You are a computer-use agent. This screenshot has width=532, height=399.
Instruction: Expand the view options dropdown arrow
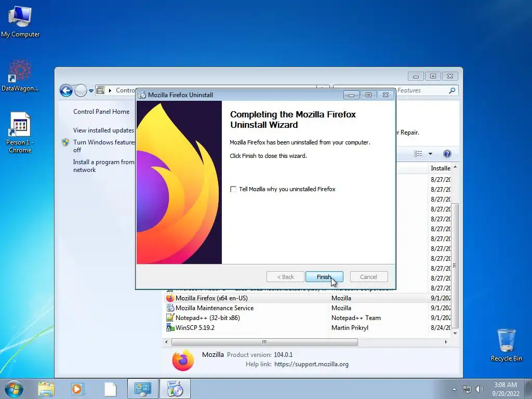pyautogui.click(x=430, y=154)
